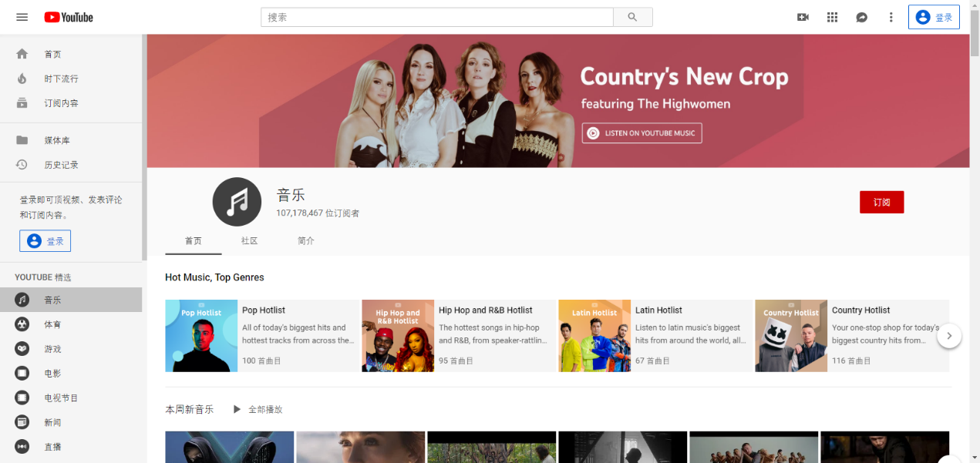The height and width of the screenshot is (463, 980).
Task: Open 订阅内容 subscriptions in sidebar
Action: 71,103
